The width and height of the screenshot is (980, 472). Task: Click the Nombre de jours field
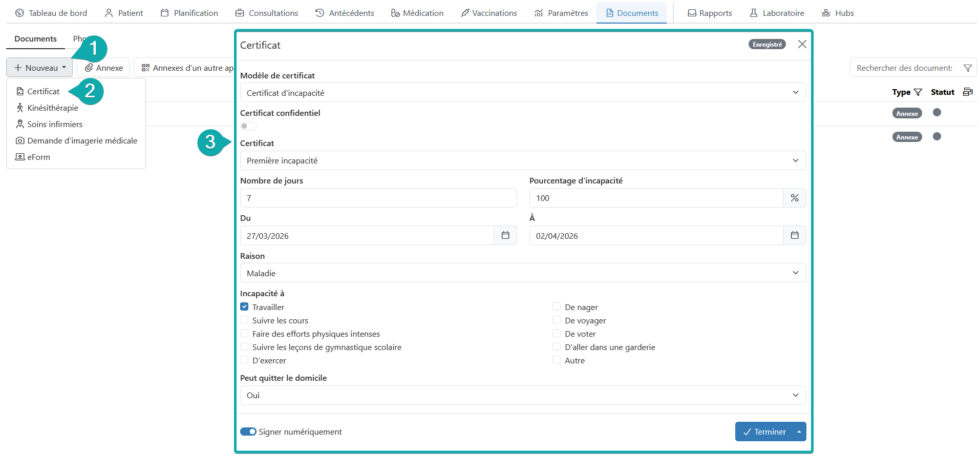coord(378,198)
